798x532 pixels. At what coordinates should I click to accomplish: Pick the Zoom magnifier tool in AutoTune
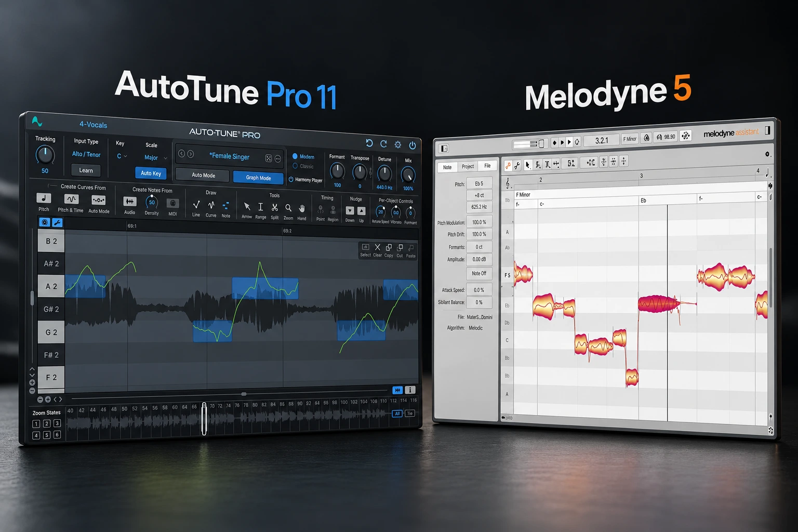[x=288, y=208]
